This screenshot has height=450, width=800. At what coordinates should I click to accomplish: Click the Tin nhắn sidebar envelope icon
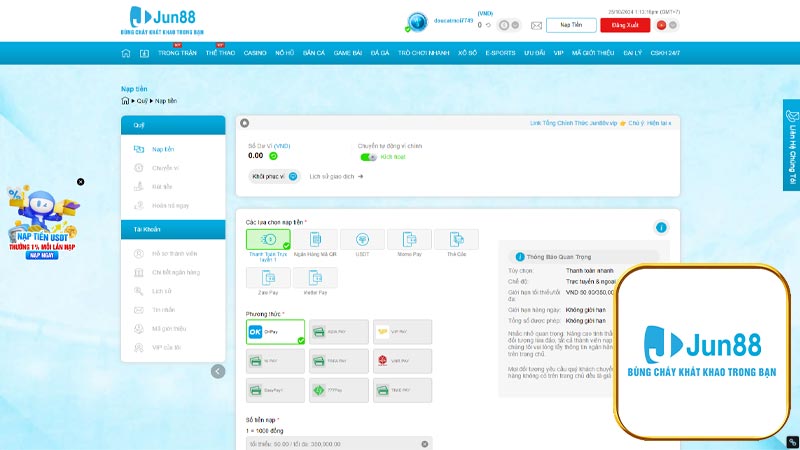pos(139,310)
